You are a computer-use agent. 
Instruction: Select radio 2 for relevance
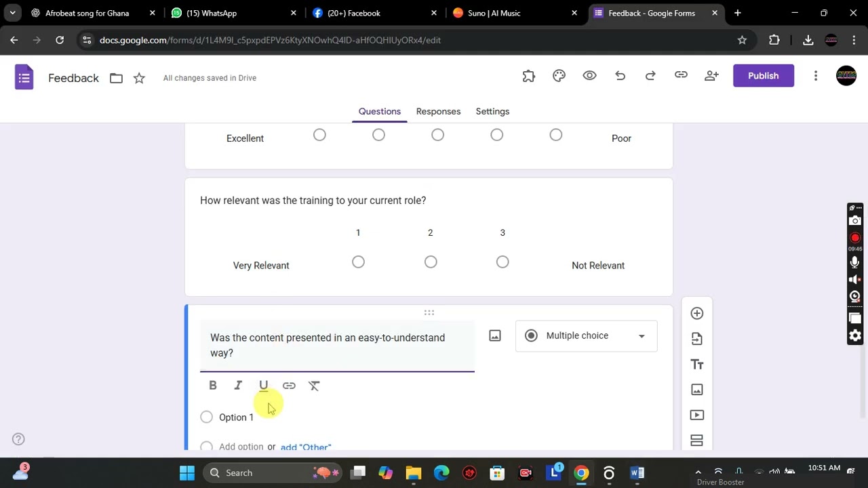431,262
